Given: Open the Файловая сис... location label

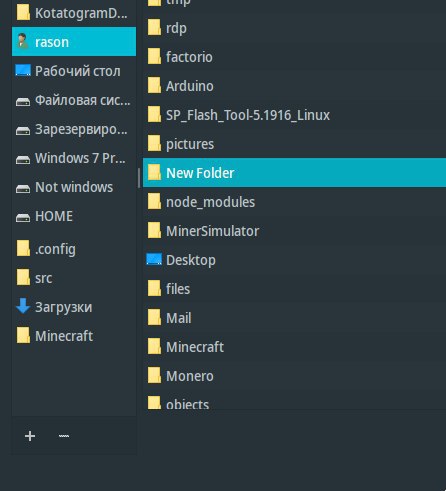Looking at the screenshot, I should click(83, 100).
